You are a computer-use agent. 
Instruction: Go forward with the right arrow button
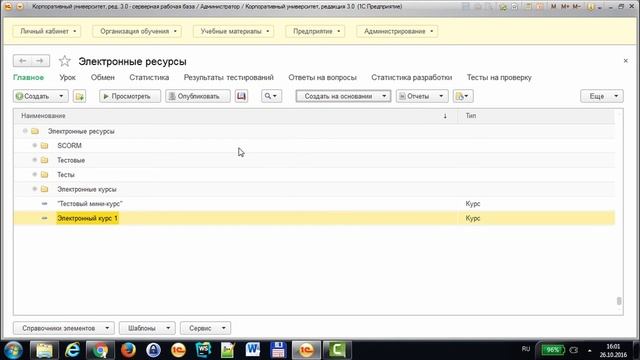[x=40, y=61]
